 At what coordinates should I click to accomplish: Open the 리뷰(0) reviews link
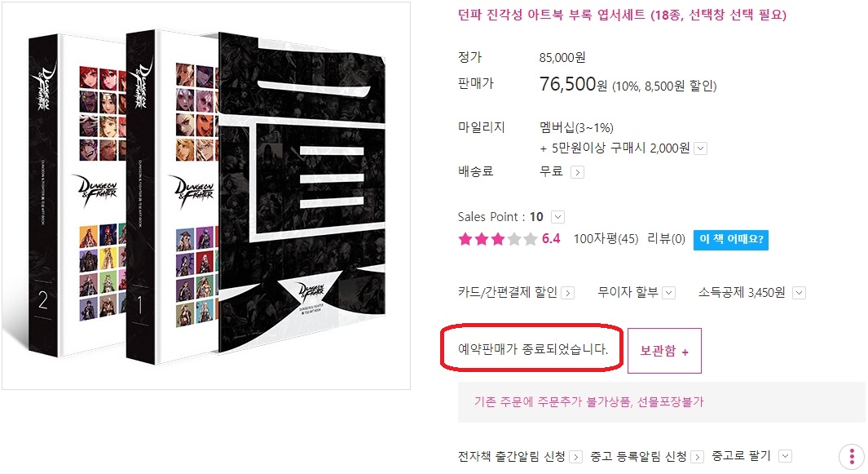point(667,239)
